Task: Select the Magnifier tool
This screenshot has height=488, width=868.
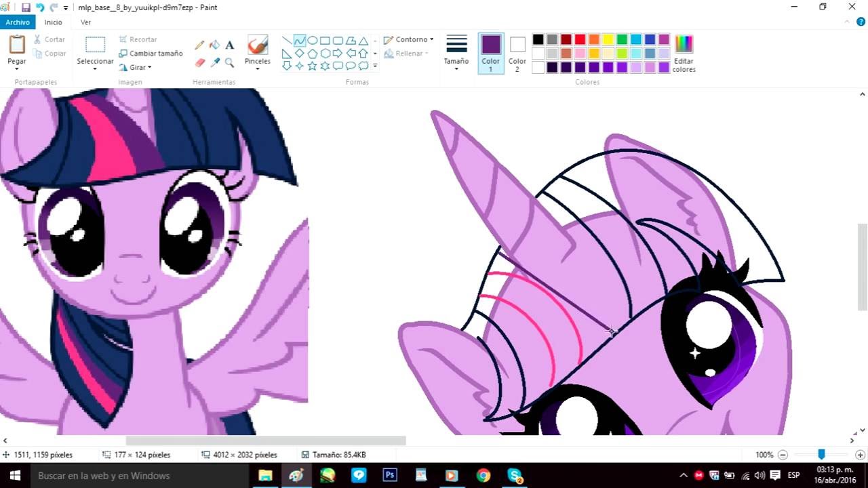Action: (230, 62)
